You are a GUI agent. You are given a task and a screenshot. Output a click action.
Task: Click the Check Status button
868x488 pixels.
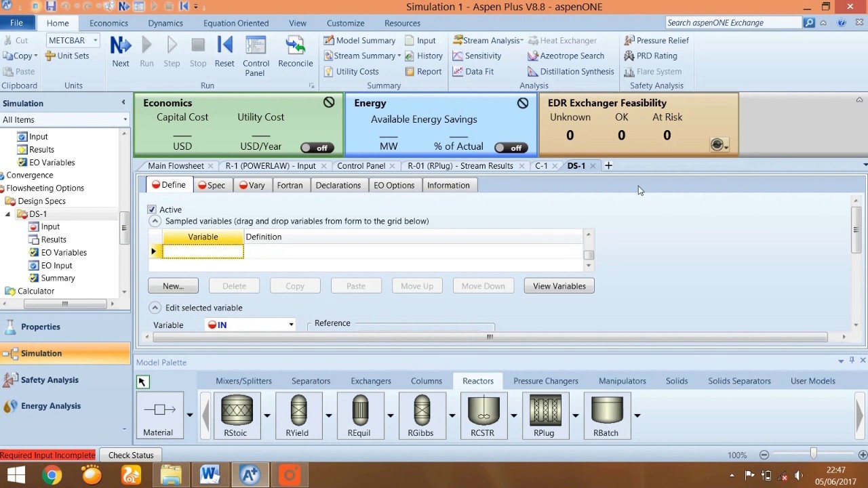pyautogui.click(x=131, y=455)
